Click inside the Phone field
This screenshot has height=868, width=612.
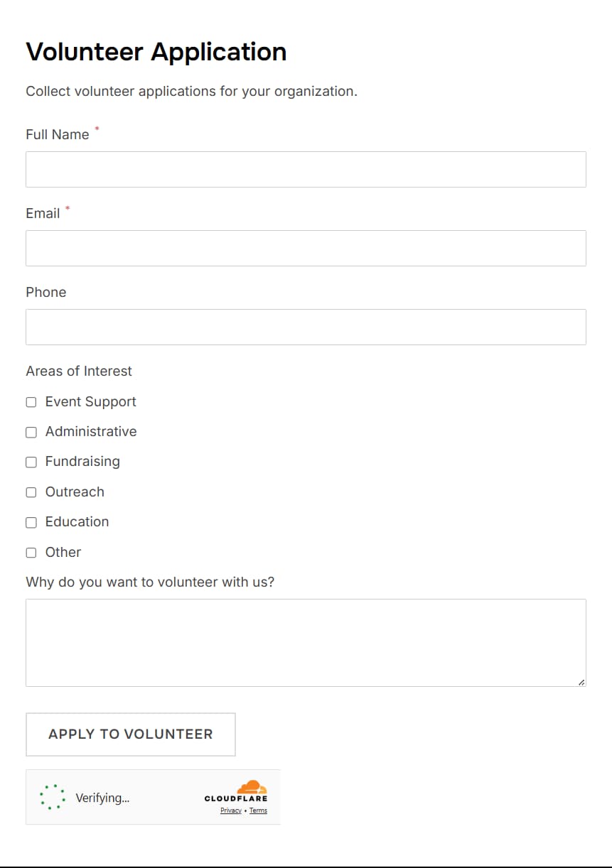pos(306,327)
